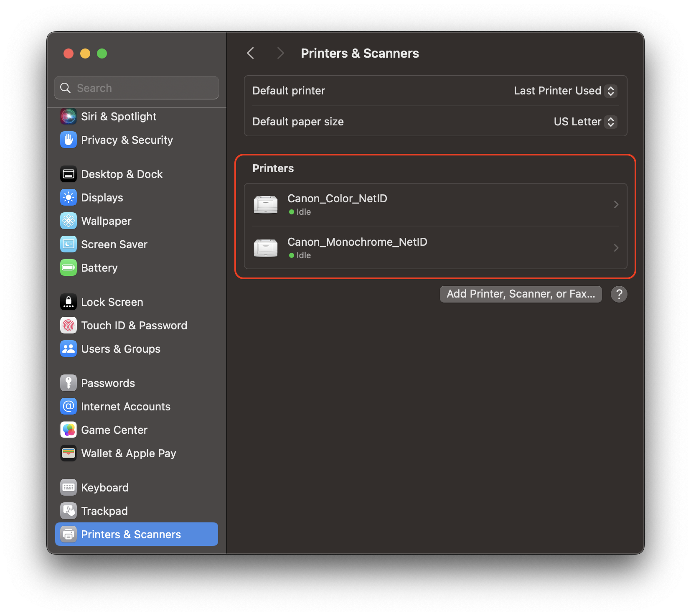This screenshot has height=616, width=691.
Task: Open the help question mark button
Action: tap(619, 294)
